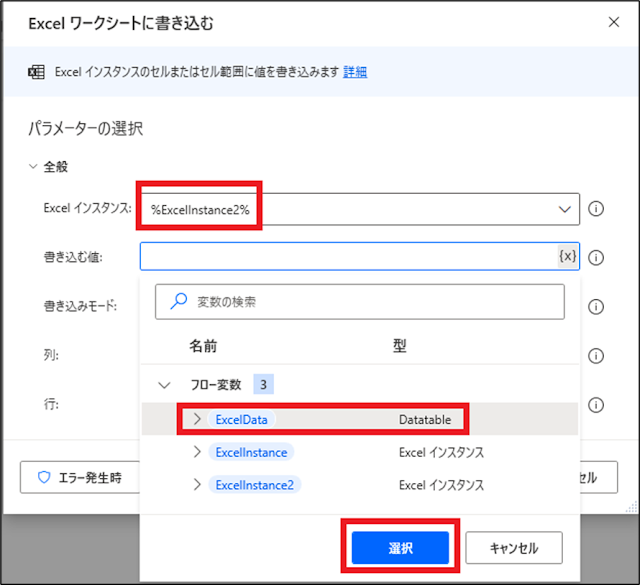Image resolution: width=640 pixels, height=585 pixels.
Task: Click the {x} variable picker icon
Action: tap(568, 256)
